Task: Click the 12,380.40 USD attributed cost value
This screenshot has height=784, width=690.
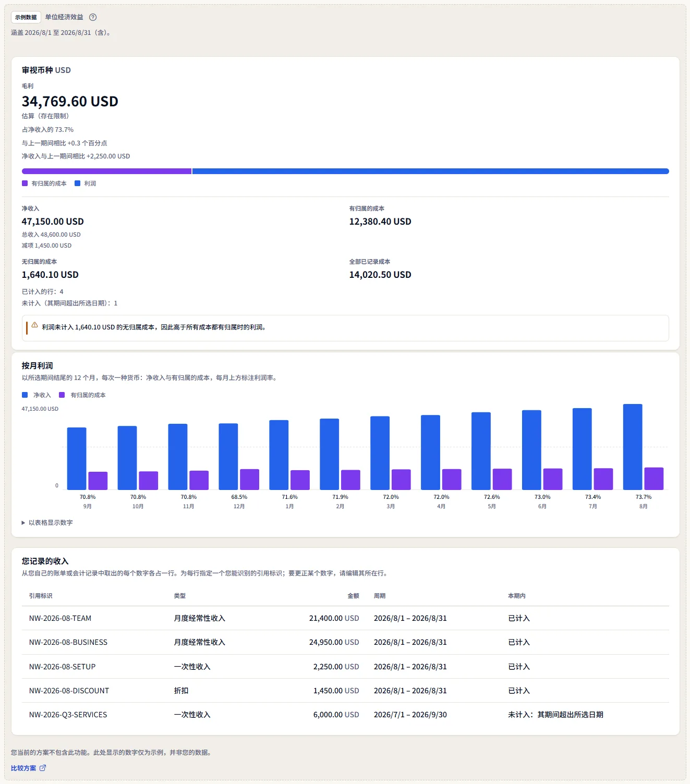Action: click(x=380, y=222)
